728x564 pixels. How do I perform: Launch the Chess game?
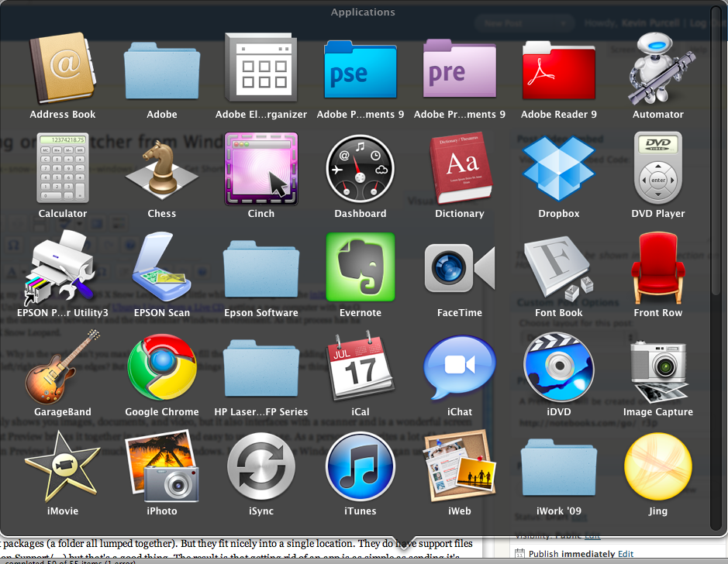(x=162, y=170)
